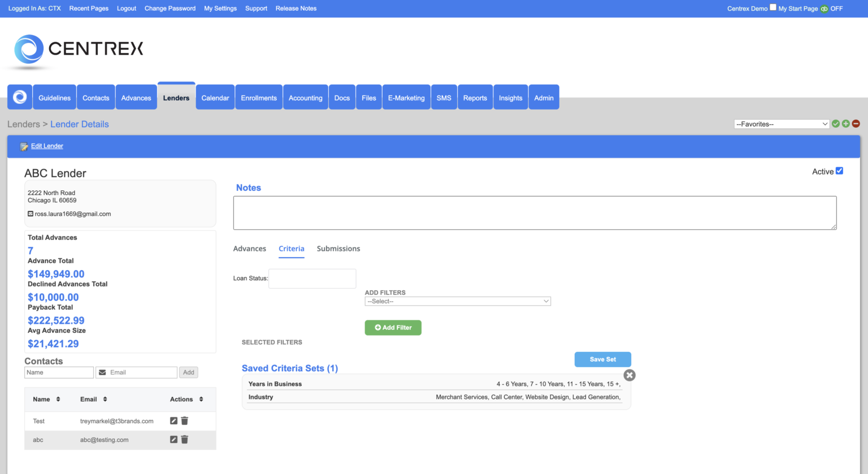Switch to the Submissions tab
Viewport: 868px width, 474px height.
(x=338, y=249)
